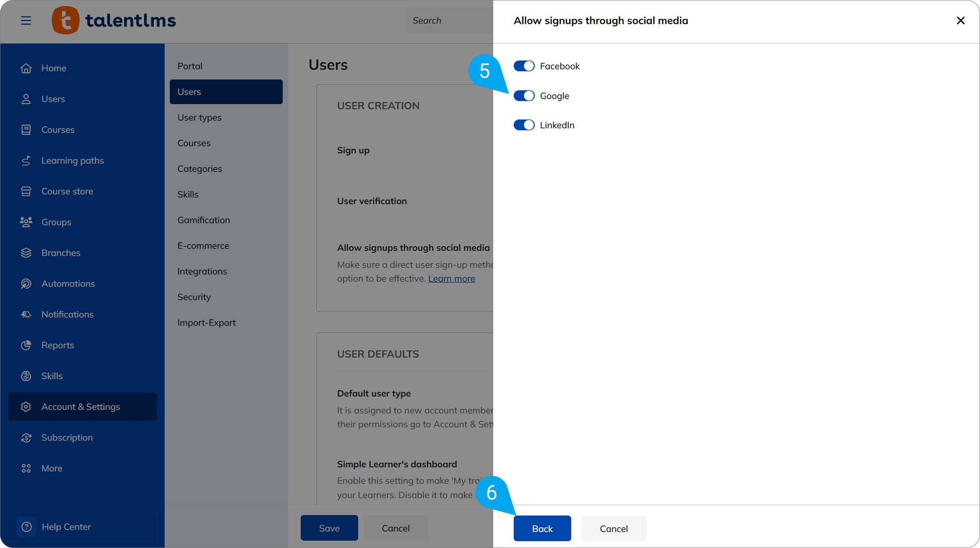This screenshot has width=980, height=548.
Task: Click the LinkedIn label text
Action: (x=557, y=125)
